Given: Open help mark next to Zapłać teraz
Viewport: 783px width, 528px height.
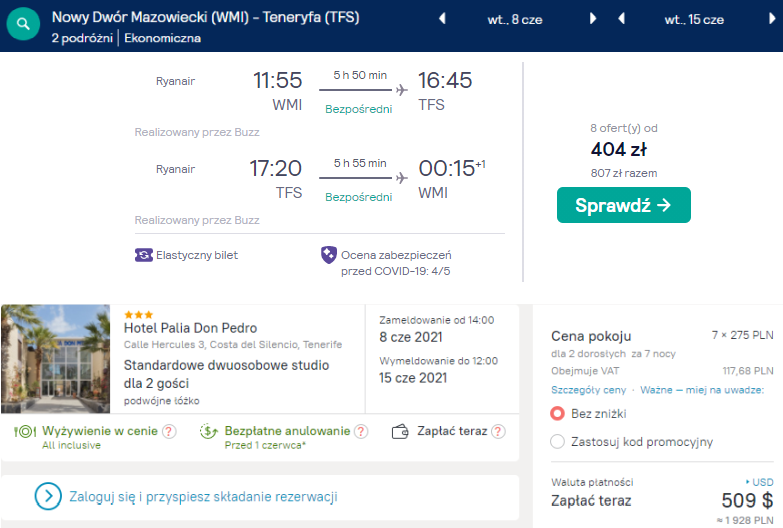Looking at the screenshot, I should (497, 432).
